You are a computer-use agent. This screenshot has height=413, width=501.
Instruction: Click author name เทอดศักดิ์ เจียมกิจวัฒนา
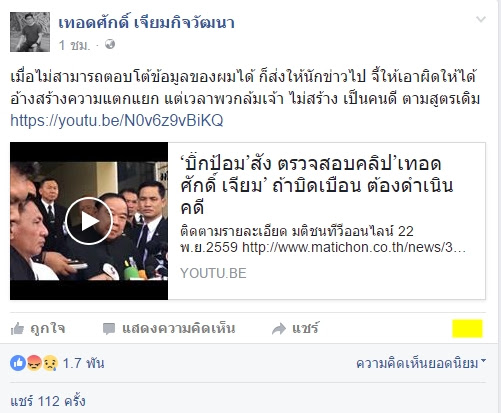click(x=146, y=23)
